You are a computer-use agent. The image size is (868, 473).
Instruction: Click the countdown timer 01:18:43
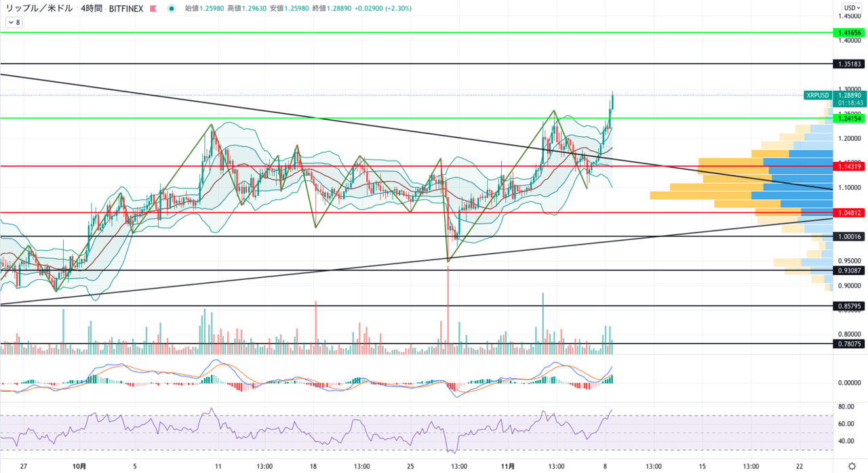pyautogui.click(x=849, y=104)
